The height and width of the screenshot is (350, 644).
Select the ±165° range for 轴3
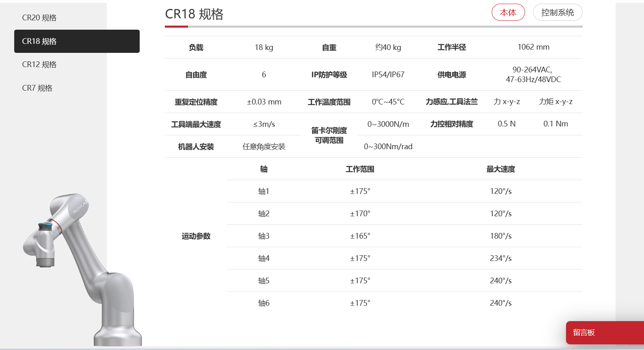[x=360, y=236]
